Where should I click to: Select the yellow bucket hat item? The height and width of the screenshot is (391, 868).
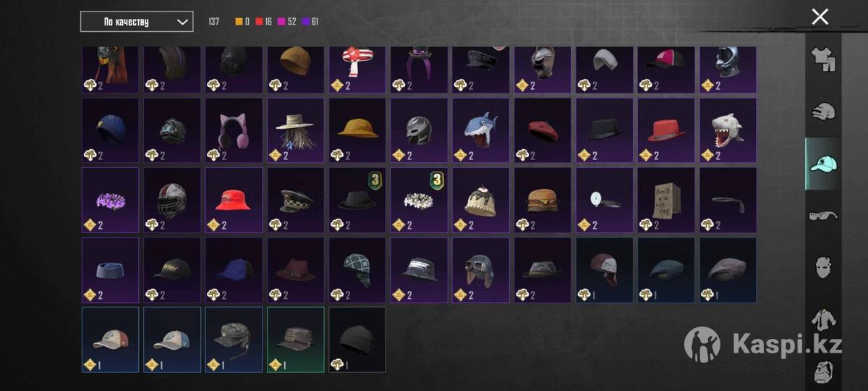(x=357, y=130)
